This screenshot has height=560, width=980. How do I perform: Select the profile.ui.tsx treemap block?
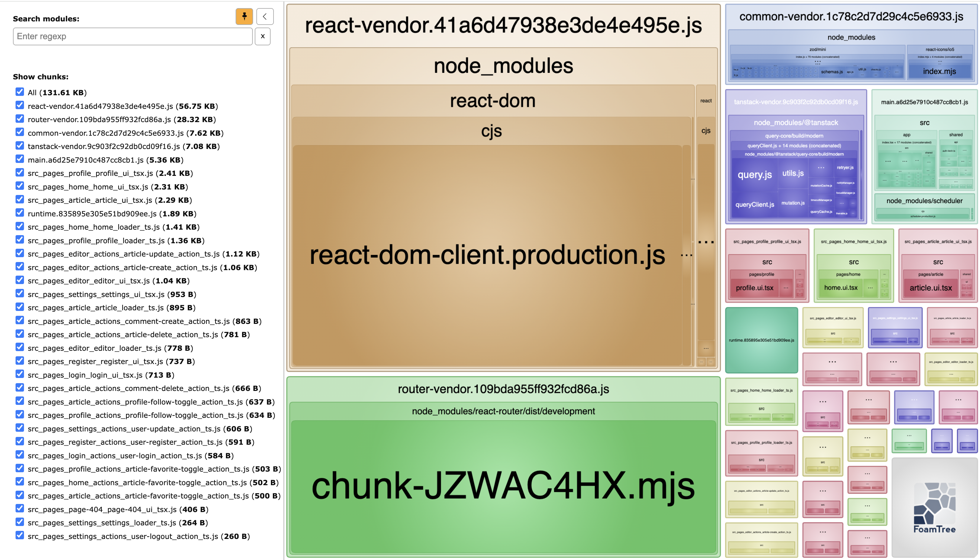coord(754,288)
